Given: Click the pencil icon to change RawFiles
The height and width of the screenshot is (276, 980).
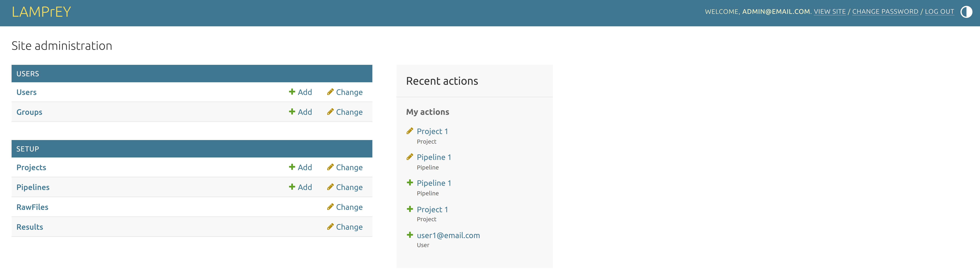Looking at the screenshot, I should pos(330,207).
